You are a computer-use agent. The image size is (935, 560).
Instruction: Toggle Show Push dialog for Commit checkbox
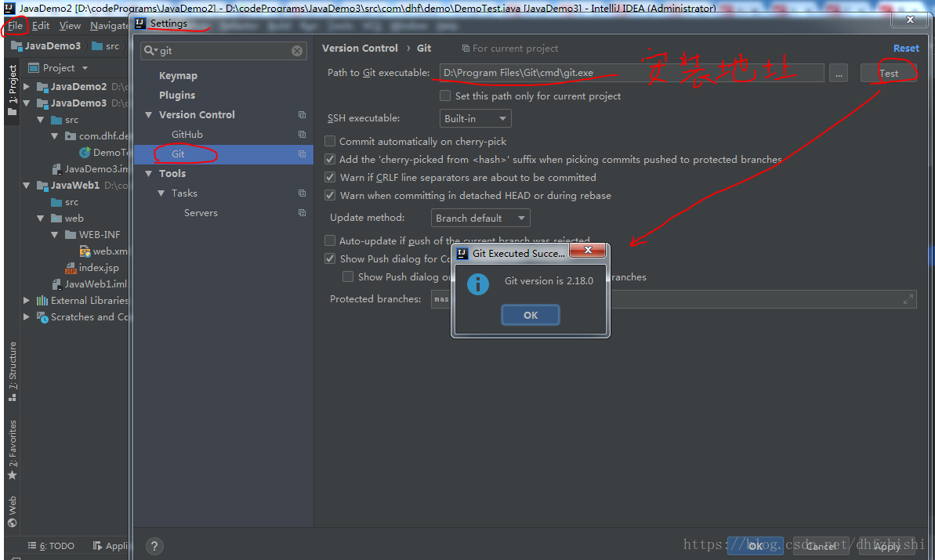click(x=330, y=258)
